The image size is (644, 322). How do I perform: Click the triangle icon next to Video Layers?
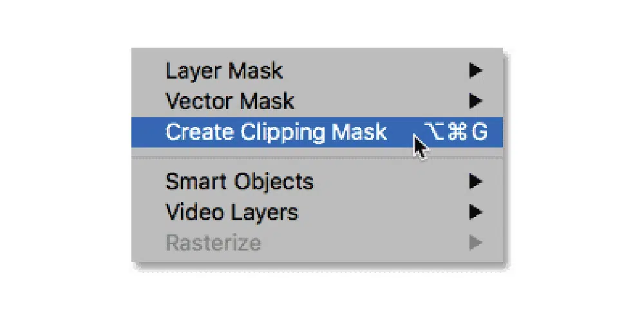point(476,213)
